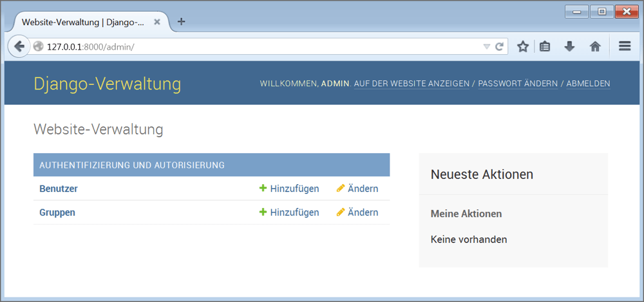
Task: Bookmark this page with the star icon
Action: pyautogui.click(x=523, y=46)
